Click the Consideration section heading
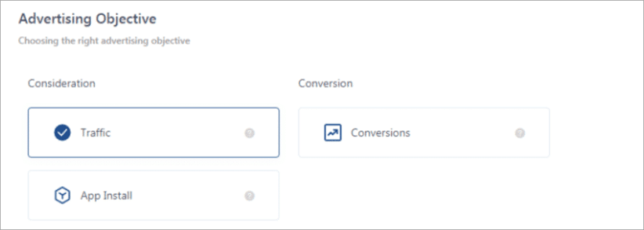 tap(62, 83)
